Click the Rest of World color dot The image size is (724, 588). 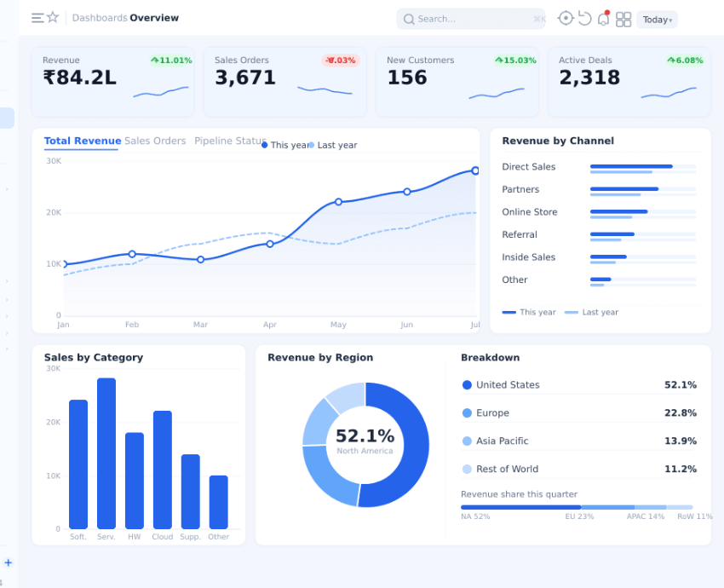pyautogui.click(x=467, y=470)
